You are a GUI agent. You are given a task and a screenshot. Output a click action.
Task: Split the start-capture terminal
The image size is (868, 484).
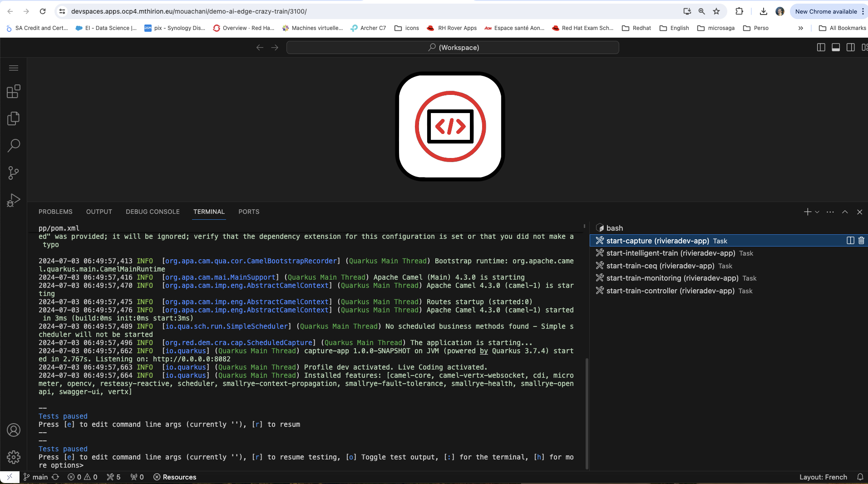pyautogui.click(x=850, y=241)
